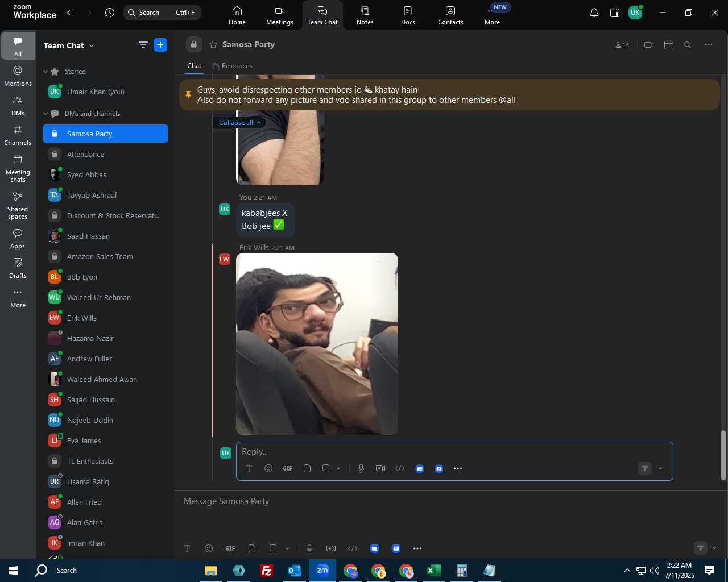The width and height of the screenshot is (728, 582).
Task: Open the history clock icon
Action: [110, 13]
